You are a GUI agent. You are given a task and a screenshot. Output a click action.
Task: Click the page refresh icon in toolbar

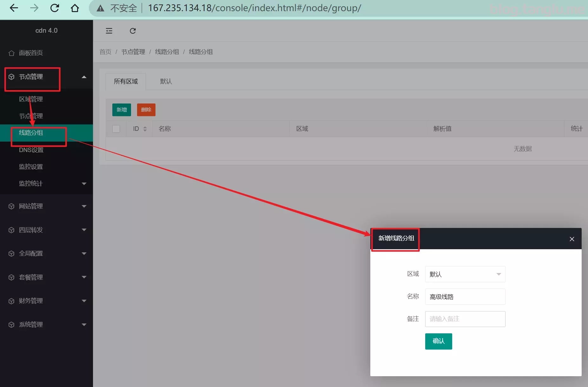coord(133,31)
